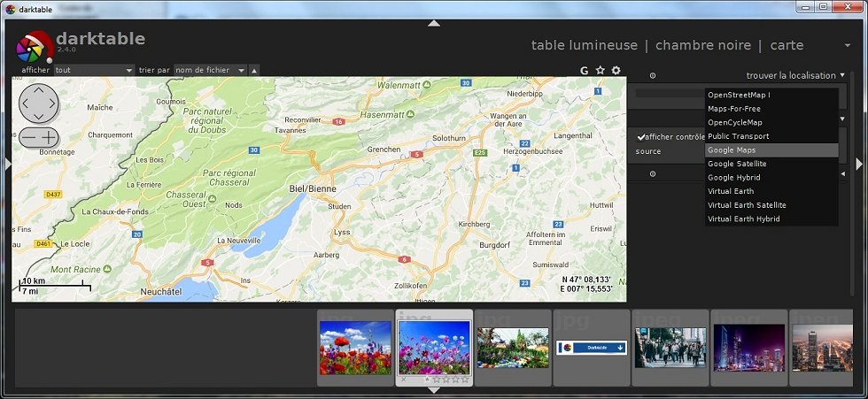Select the aerial city lights thumbnail
Viewport: 868px width, 399px height.
(822, 348)
